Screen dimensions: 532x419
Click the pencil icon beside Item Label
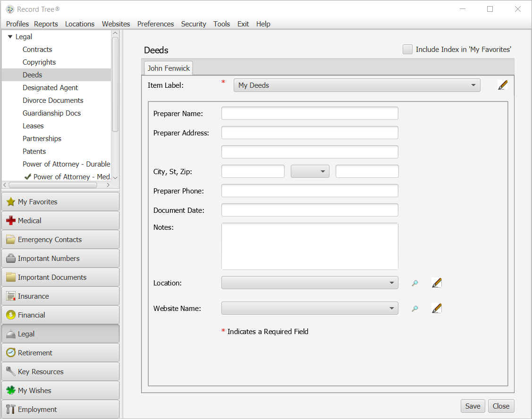coord(502,85)
